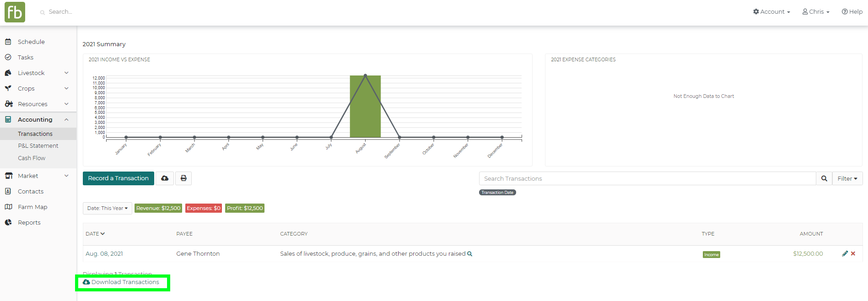This screenshot has width=868, height=301.
Task: Open the Account dropdown menu
Action: tap(771, 12)
